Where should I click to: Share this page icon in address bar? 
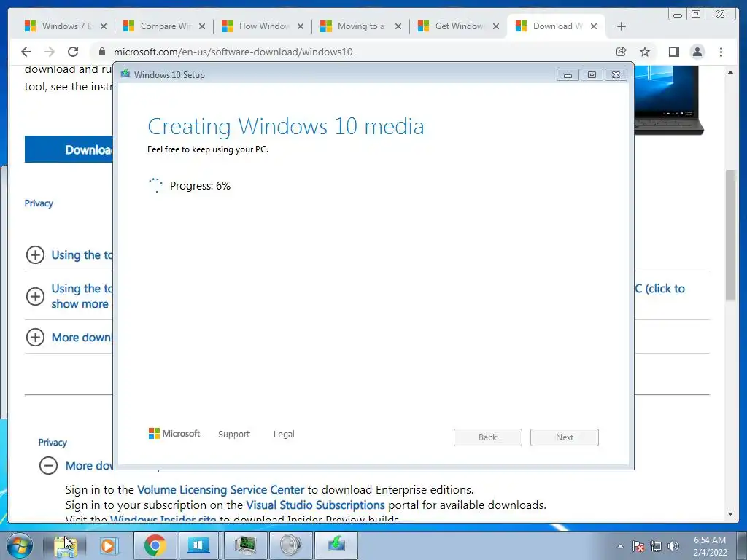[x=622, y=52]
